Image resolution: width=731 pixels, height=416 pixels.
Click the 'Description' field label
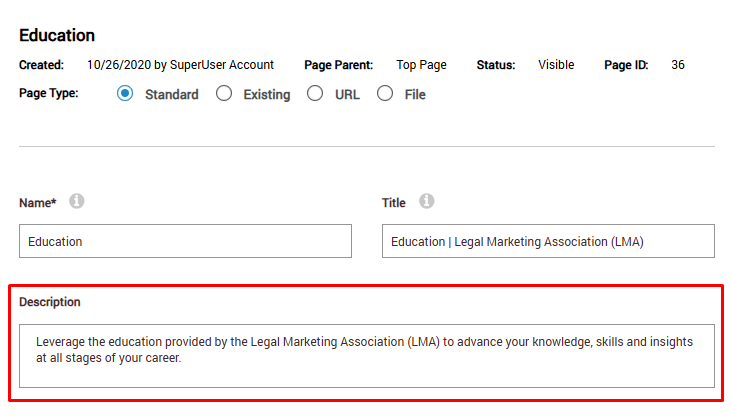[50, 302]
